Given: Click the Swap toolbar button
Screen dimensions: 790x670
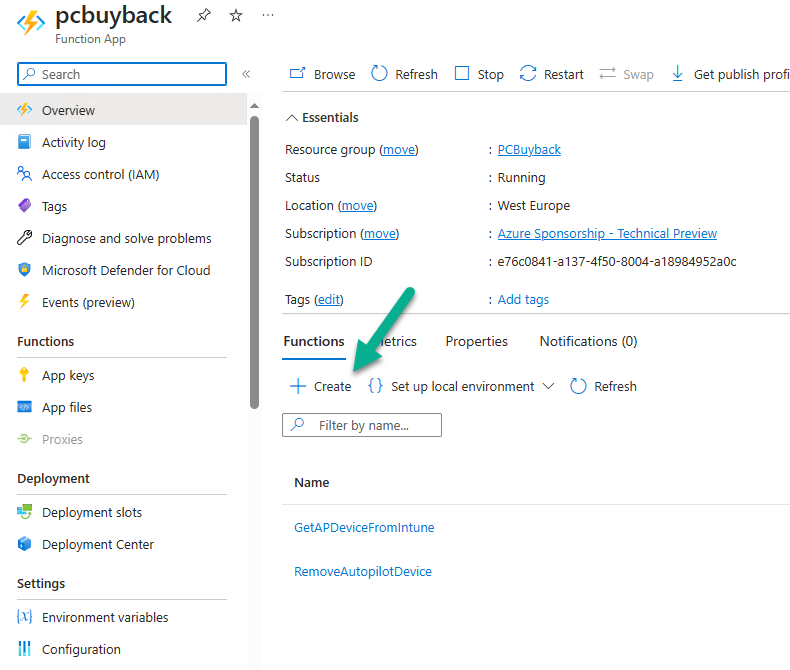Looking at the screenshot, I should (x=626, y=74).
